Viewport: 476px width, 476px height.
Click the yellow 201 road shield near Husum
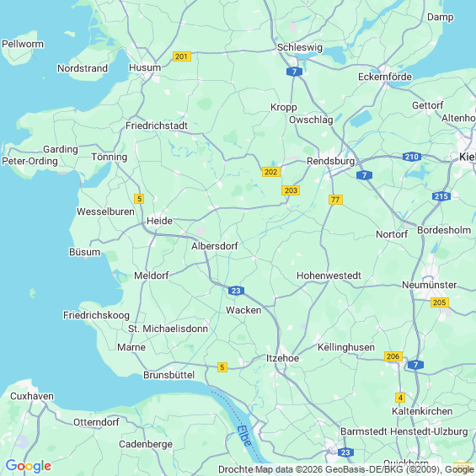pos(181,56)
